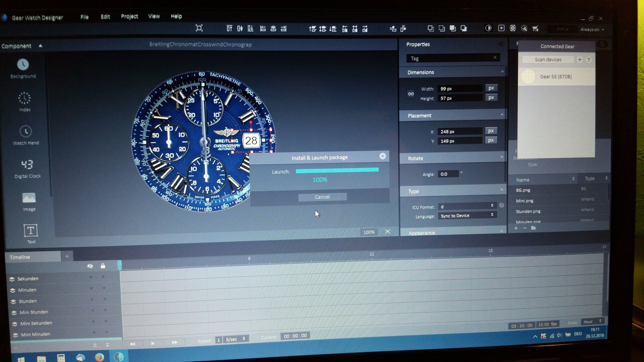Open the Always-on mode dropdown
This screenshot has width=644, height=362.
[x=592, y=29]
